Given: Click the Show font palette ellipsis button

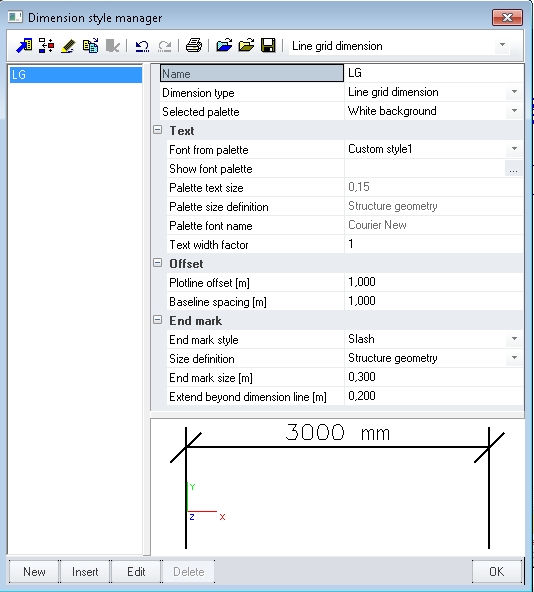Looking at the screenshot, I should (x=513, y=169).
